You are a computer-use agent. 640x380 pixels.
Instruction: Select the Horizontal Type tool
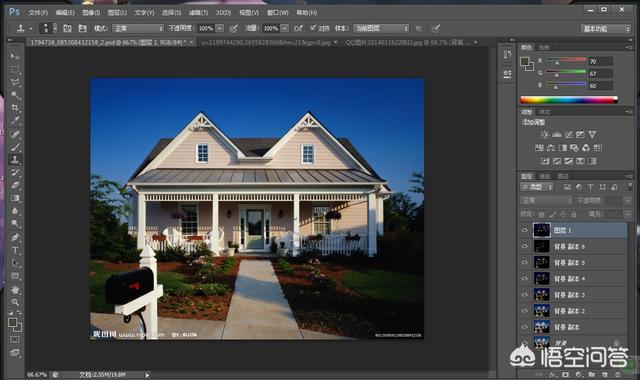coord(15,250)
